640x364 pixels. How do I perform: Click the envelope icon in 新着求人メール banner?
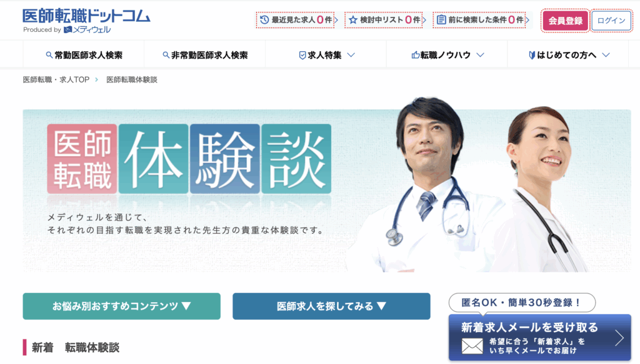point(472,346)
